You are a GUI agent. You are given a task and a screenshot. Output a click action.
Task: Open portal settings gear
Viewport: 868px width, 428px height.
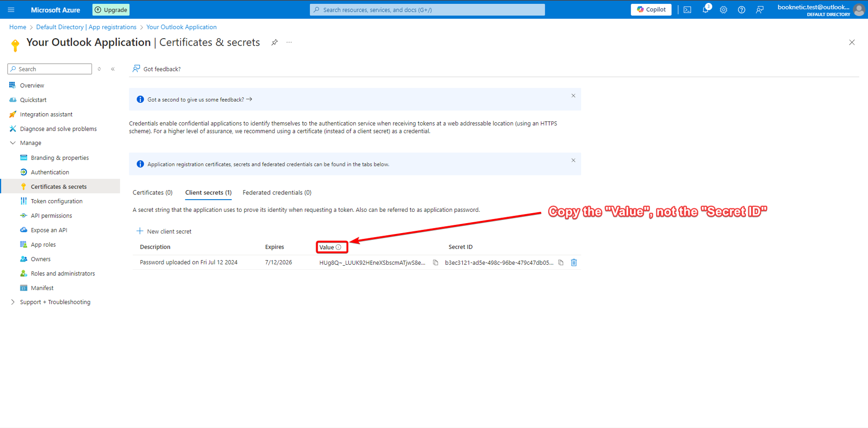coord(723,10)
